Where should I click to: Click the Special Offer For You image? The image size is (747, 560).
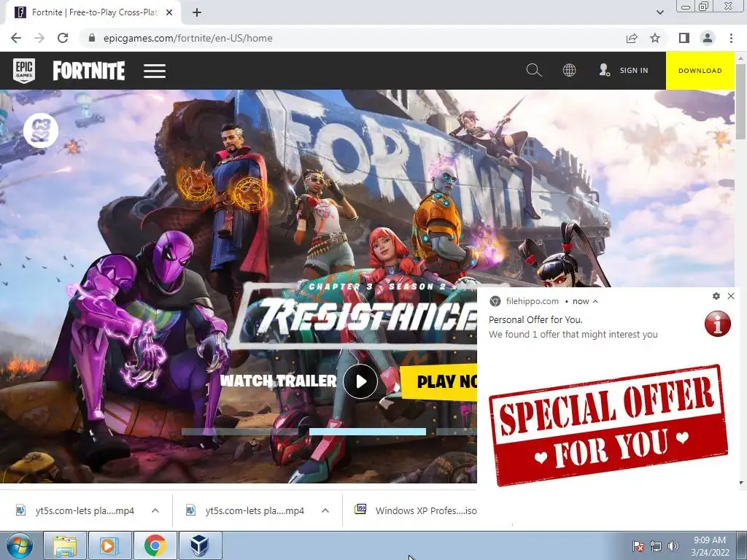pos(608,425)
